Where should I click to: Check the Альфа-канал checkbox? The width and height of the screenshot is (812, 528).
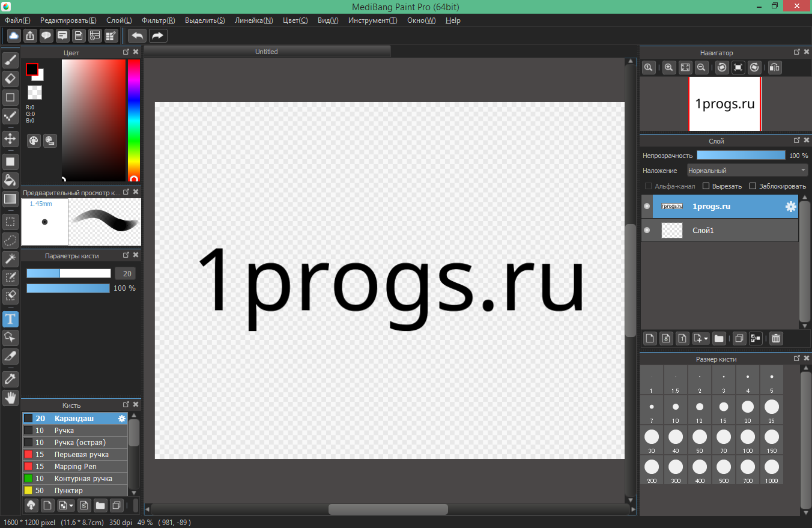coord(648,186)
